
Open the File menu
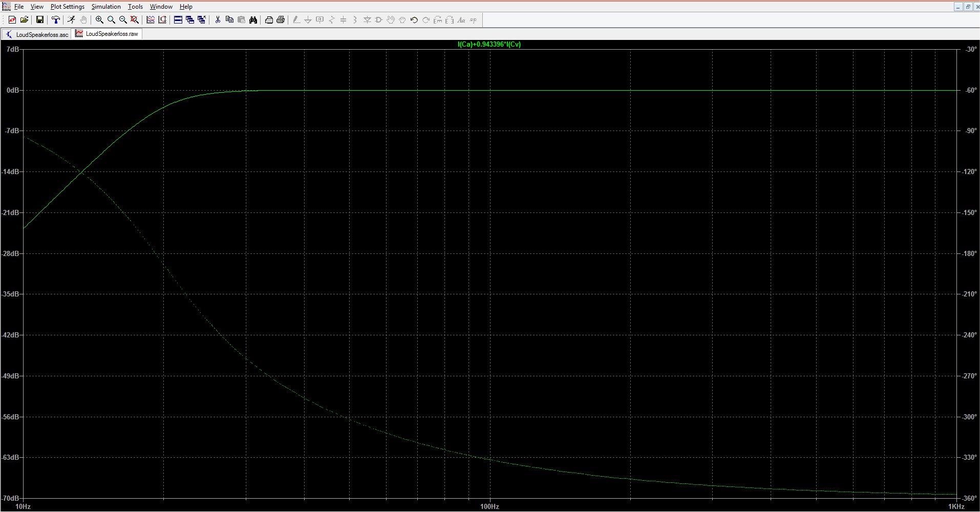pyautogui.click(x=19, y=7)
